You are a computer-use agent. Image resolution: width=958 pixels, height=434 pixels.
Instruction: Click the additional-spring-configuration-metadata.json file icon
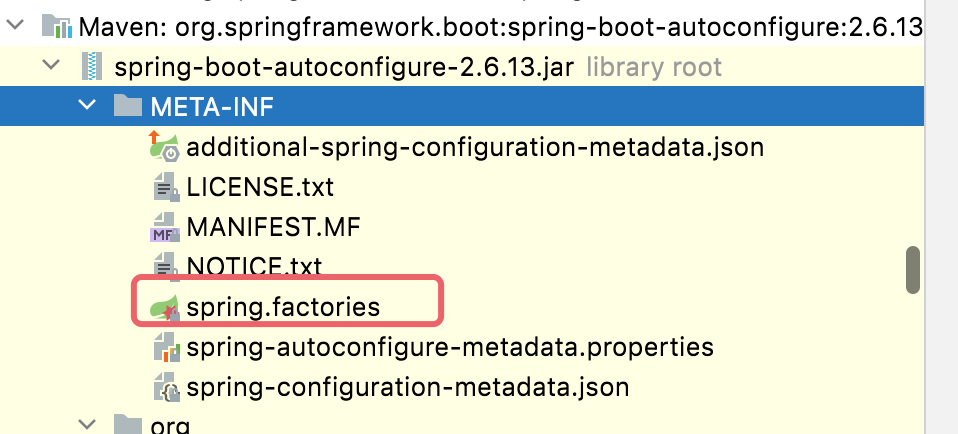coord(163,147)
